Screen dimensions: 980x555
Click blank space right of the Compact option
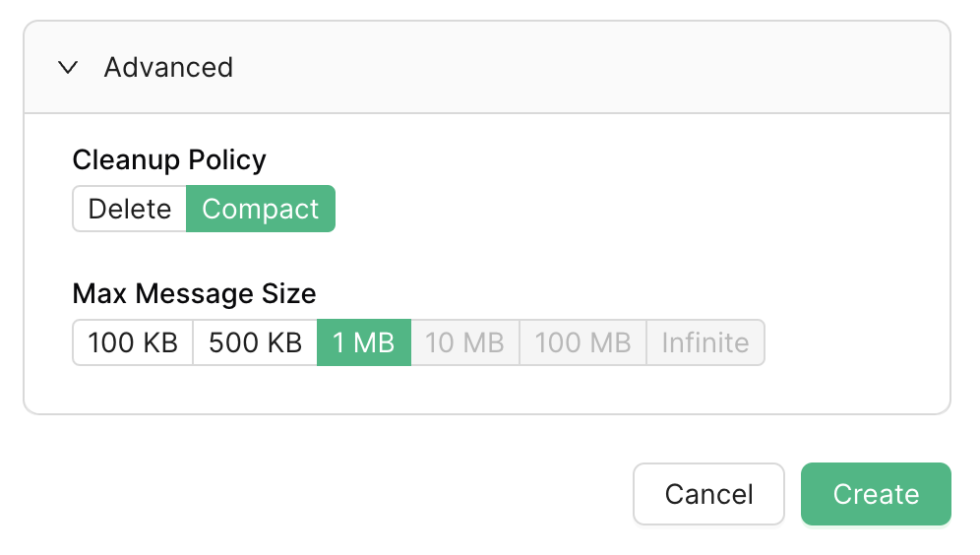pos(590,209)
